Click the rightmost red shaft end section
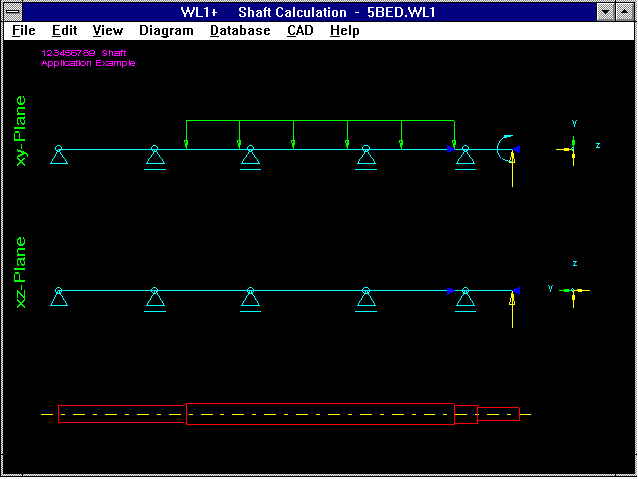 498,414
